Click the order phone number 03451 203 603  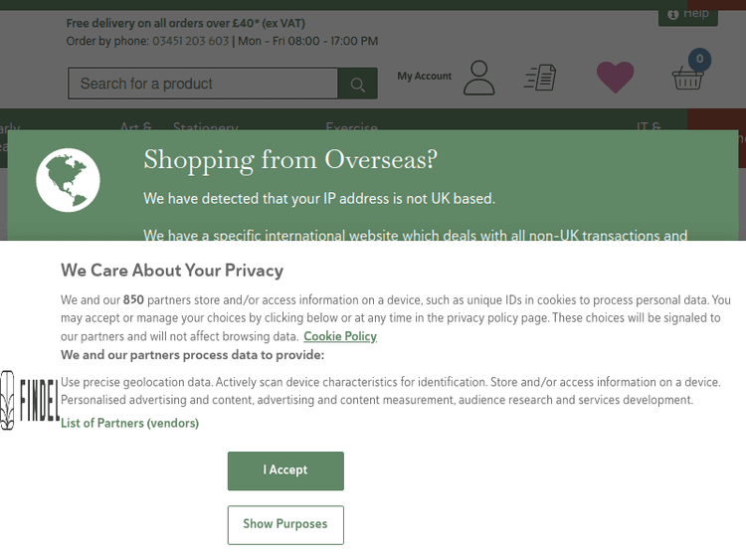(190, 41)
